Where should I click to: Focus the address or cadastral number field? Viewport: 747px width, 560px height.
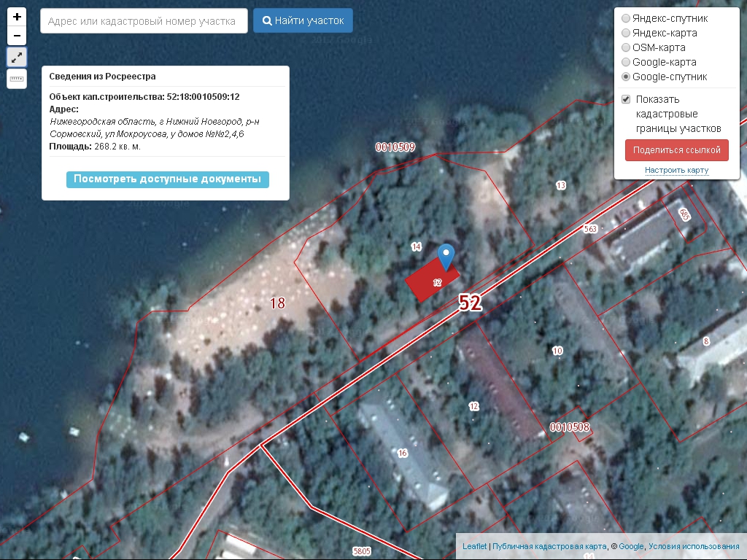(x=144, y=21)
